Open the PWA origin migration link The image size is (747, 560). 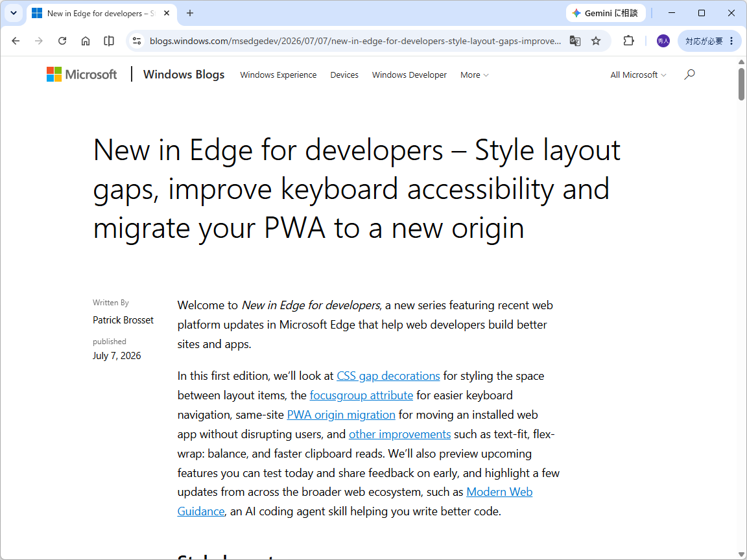pos(341,415)
